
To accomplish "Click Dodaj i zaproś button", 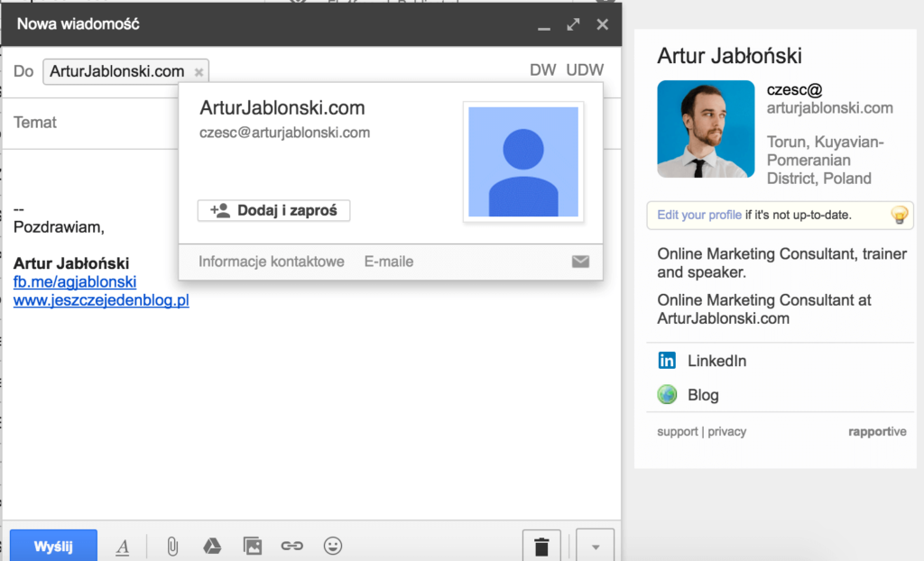I will point(274,210).
